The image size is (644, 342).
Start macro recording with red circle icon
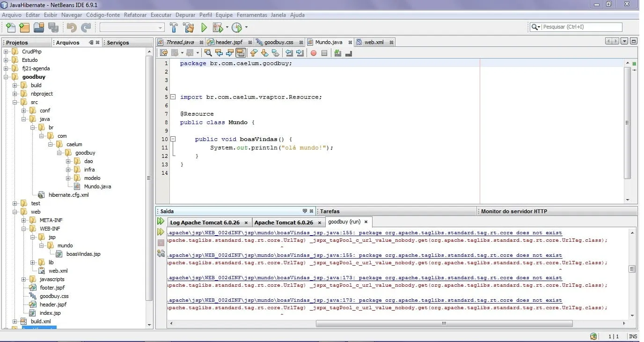tap(314, 53)
